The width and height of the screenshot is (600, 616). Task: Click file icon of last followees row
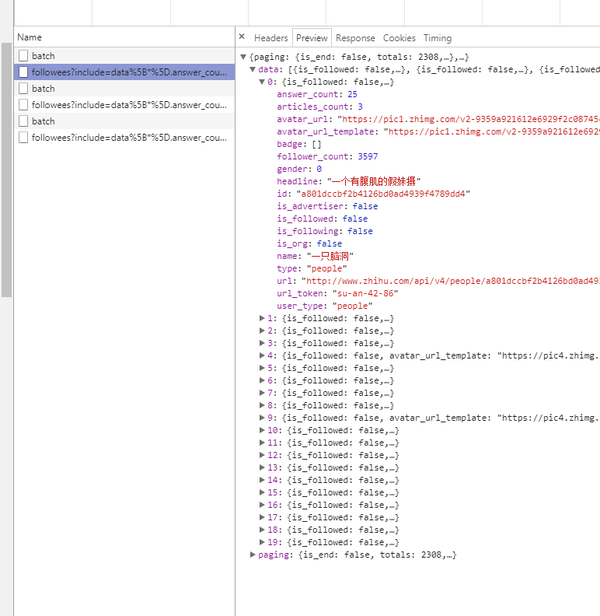pyautogui.click(x=23, y=138)
